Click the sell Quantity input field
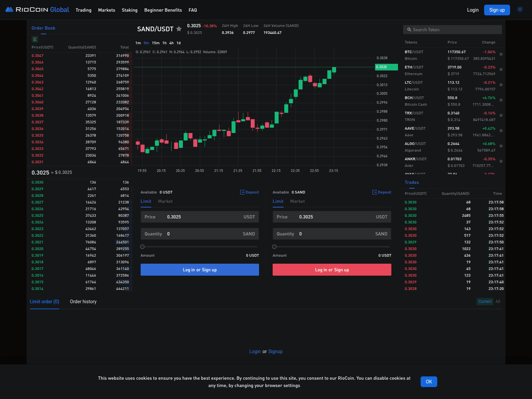 tap(332, 234)
